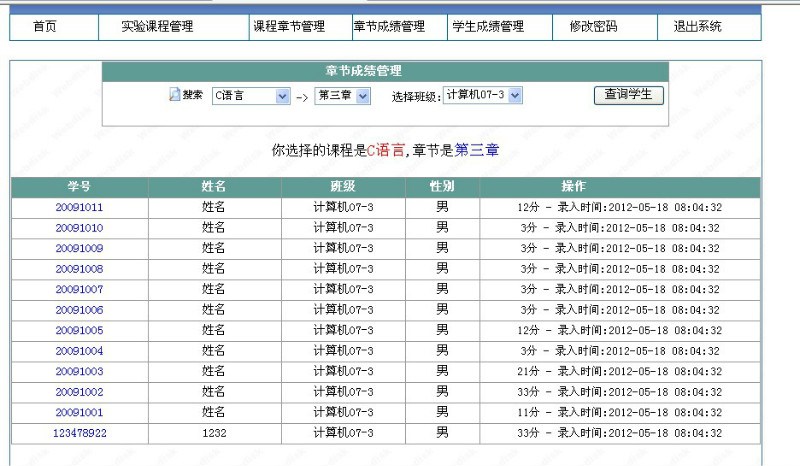Open student ID link 20091011

[79, 207]
